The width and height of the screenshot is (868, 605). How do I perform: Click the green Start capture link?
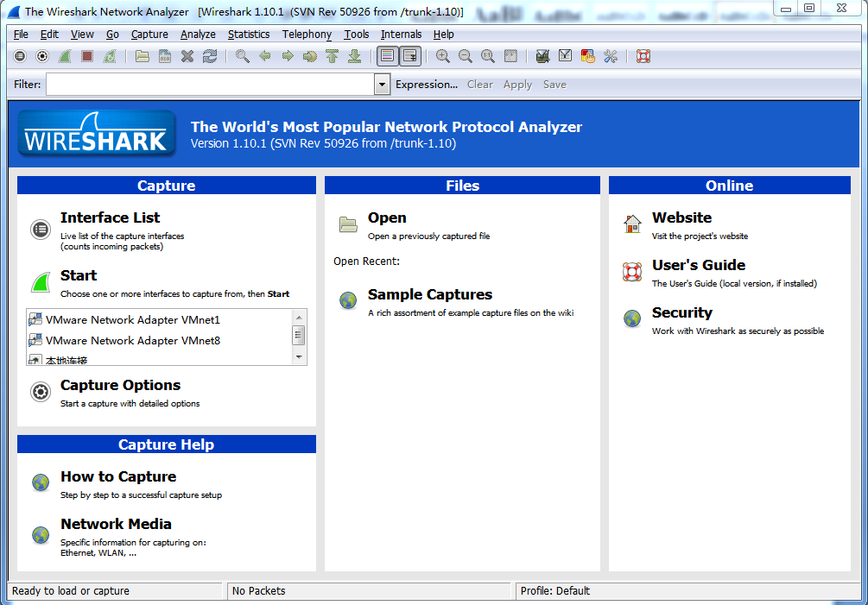[79, 276]
